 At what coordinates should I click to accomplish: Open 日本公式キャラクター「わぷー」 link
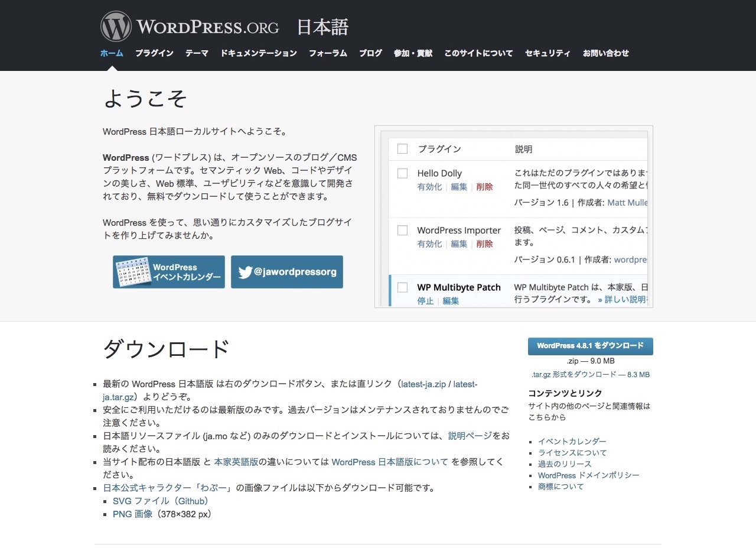[x=168, y=488]
